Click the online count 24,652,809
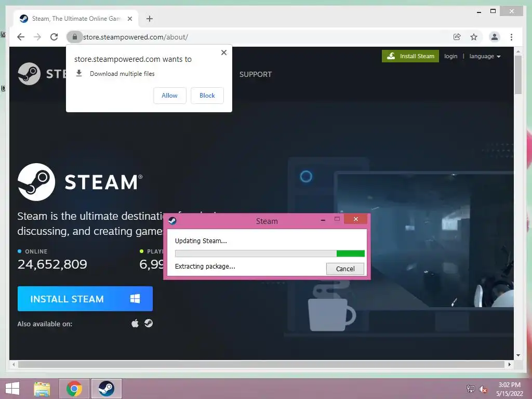This screenshot has height=399, width=532. (52, 264)
